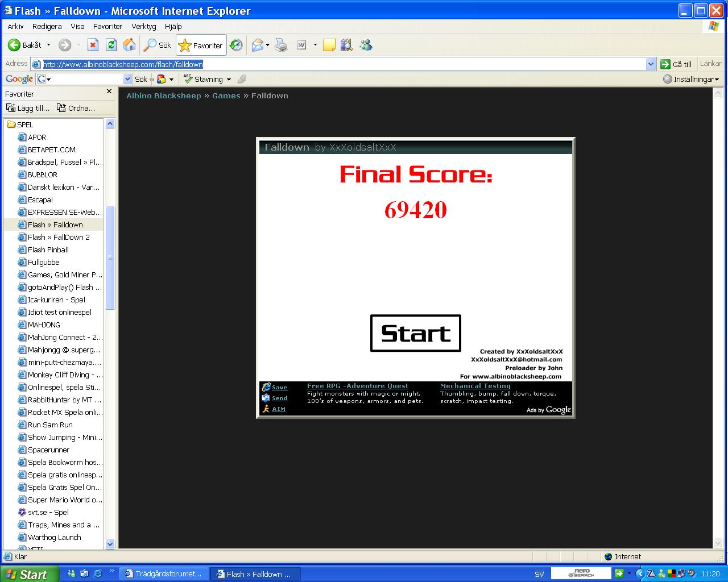Click the favorites list scroll-down arrow
The width and height of the screenshot is (728, 582).
pos(110,543)
